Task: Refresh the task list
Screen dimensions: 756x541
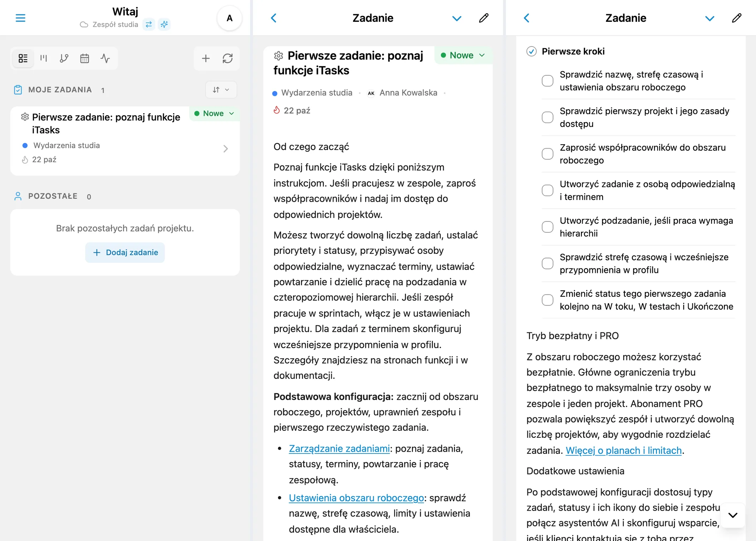Action: (x=228, y=58)
